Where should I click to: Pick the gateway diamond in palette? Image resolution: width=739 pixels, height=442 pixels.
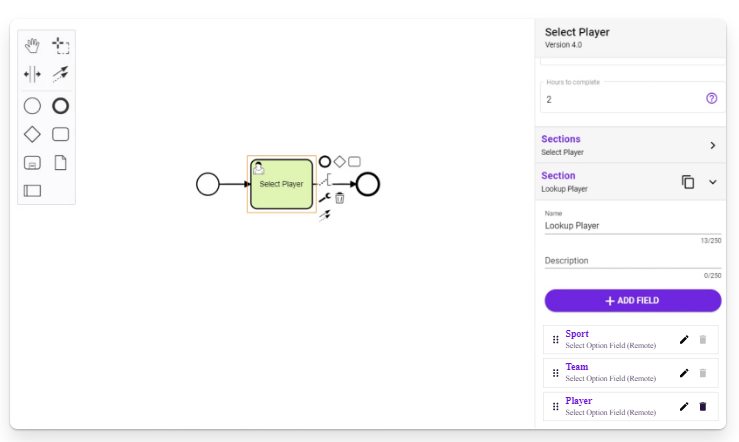pos(32,134)
